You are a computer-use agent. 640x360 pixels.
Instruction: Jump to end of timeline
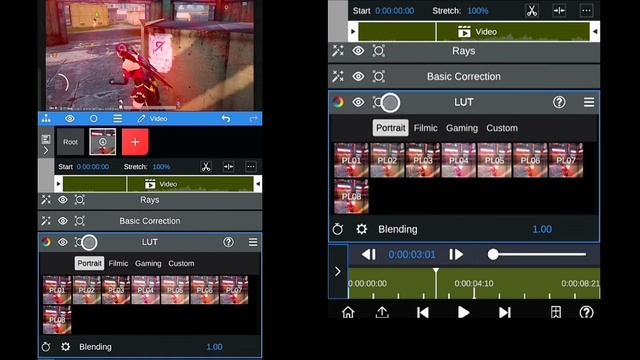click(x=504, y=312)
